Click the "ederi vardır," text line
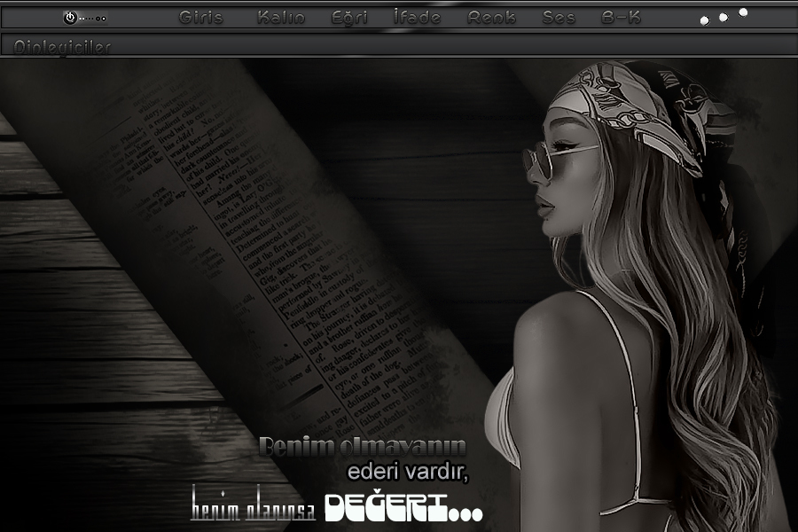Viewport: 798px width, 532px height. [407, 472]
